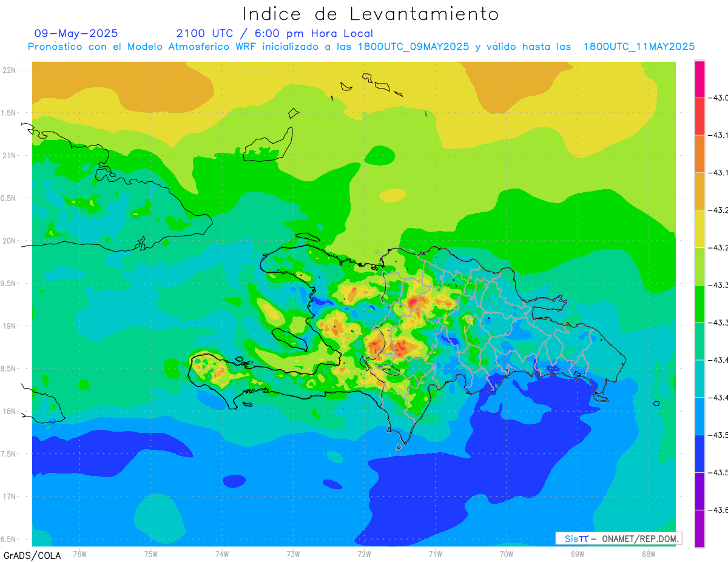Click the '72W' longitude label

tap(364, 554)
